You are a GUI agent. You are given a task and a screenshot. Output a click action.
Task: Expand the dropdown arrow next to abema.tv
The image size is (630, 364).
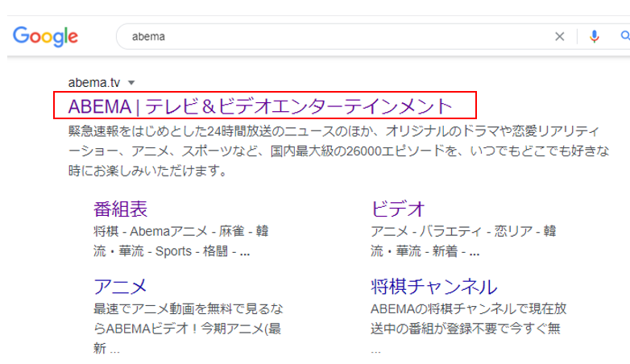point(131,83)
